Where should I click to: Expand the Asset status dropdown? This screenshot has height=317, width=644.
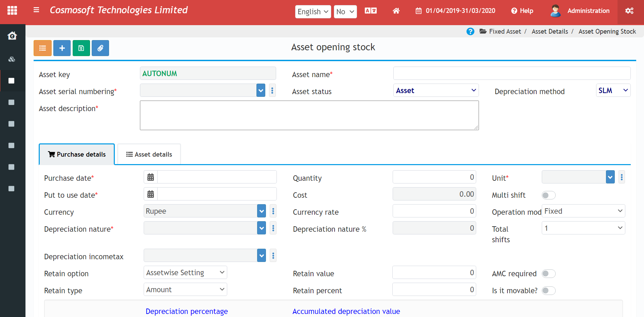pos(436,90)
